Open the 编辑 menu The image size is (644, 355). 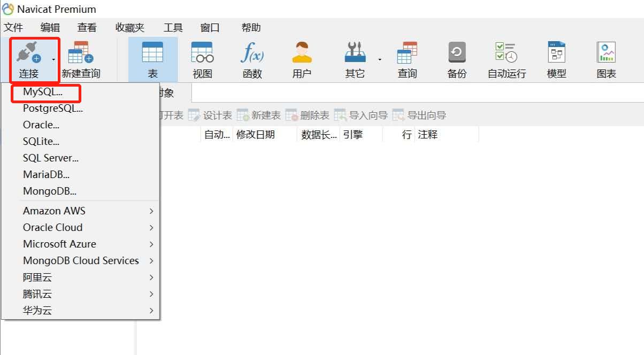click(x=50, y=28)
